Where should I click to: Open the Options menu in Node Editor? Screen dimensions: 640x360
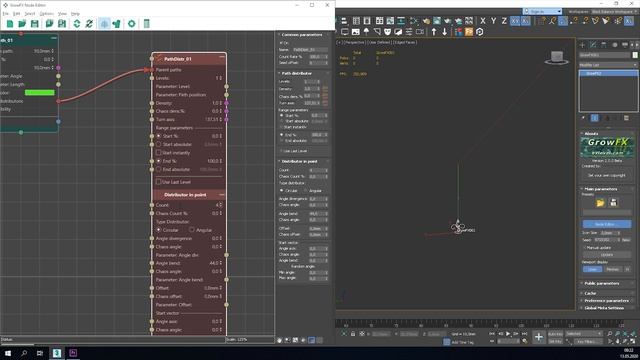(x=47, y=13)
